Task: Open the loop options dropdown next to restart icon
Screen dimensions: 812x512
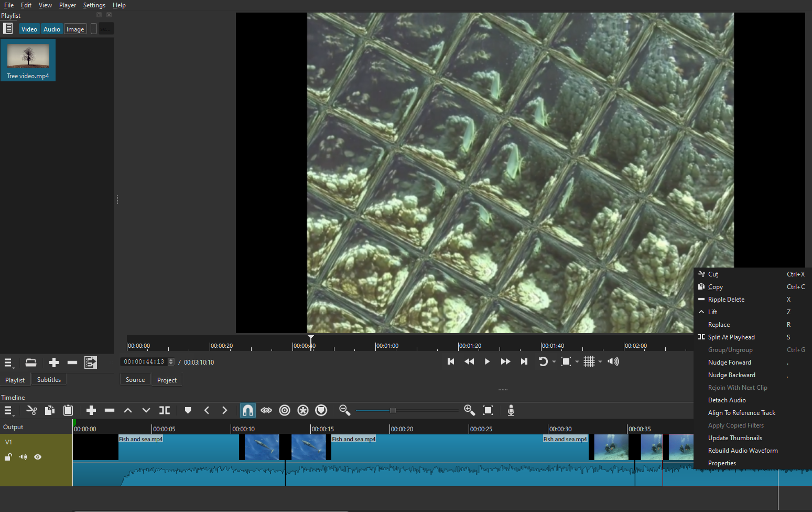Action: coord(554,361)
